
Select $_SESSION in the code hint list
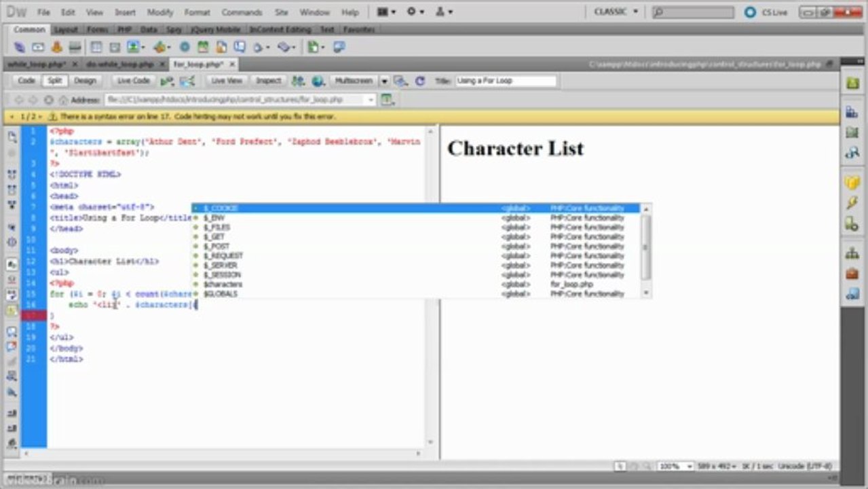[416, 274]
